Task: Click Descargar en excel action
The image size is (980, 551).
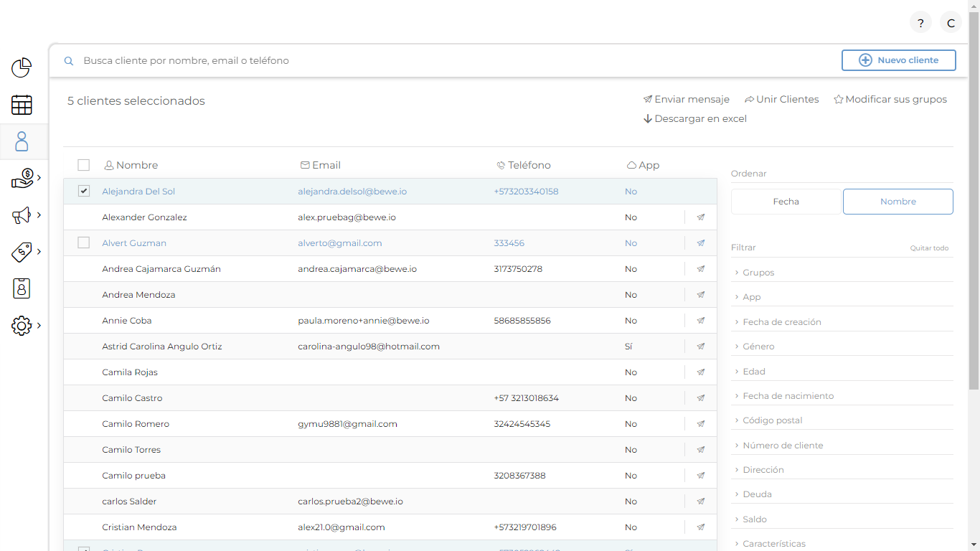Action: pos(695,119)
